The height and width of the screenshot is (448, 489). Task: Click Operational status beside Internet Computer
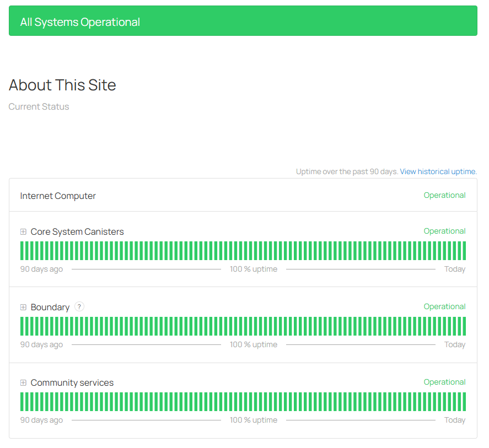click(x=444, y=195)
